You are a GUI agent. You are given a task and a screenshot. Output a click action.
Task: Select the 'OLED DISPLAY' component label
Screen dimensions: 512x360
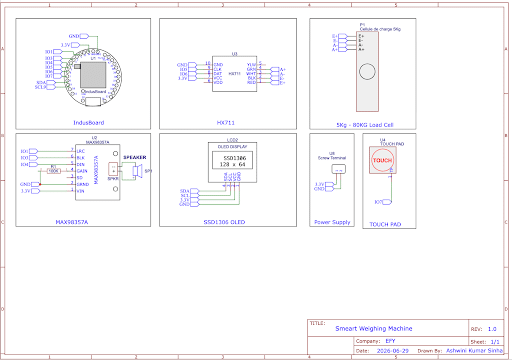pos(232,147)
